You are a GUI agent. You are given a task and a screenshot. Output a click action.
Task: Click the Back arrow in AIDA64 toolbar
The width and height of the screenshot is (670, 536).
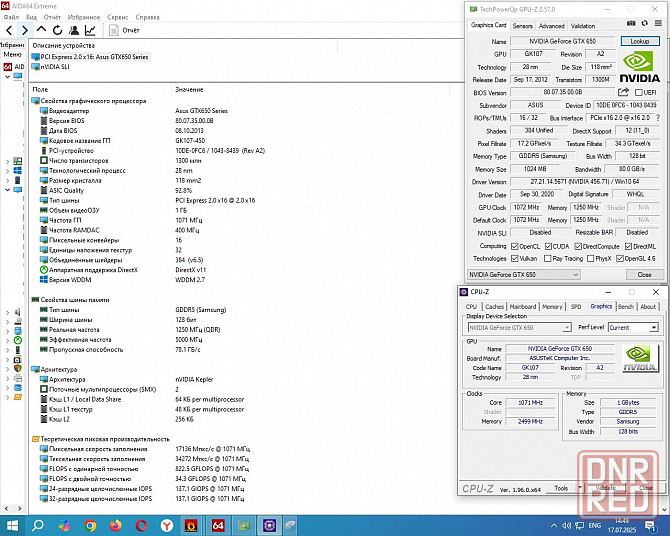9,31
